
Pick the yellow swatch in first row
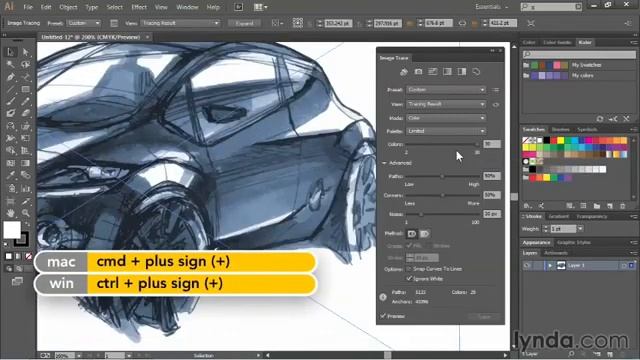pyautogui.click(x=560, y=140)
